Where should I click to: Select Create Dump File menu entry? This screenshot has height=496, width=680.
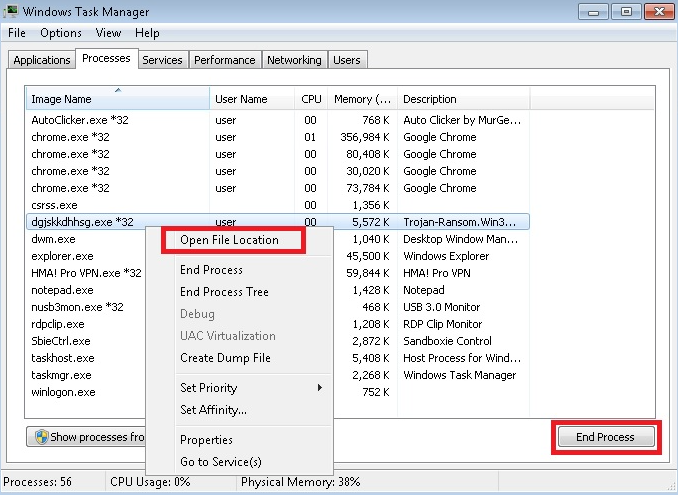coord(225,358)
